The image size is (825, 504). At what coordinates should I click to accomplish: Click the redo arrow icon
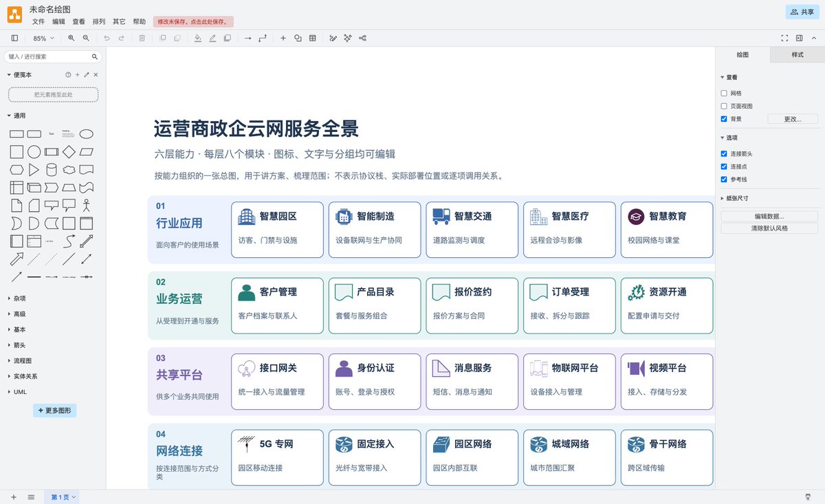pyautogui.click(x=121, y=39)
